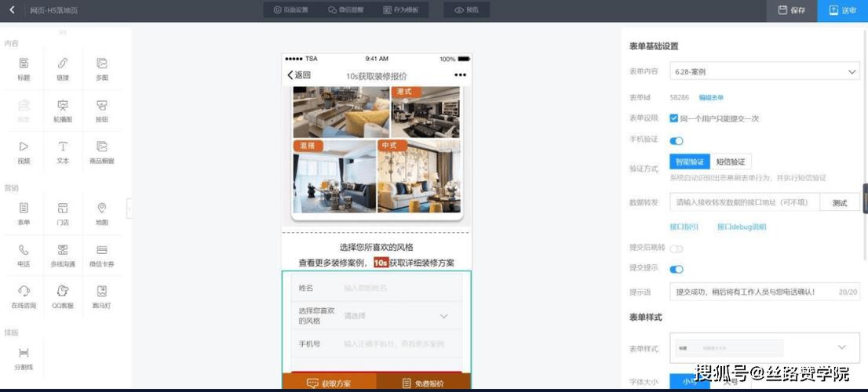Click 获取方案 button in phone preview
Viewport: 868px width, 392px height.
(329, 382)
